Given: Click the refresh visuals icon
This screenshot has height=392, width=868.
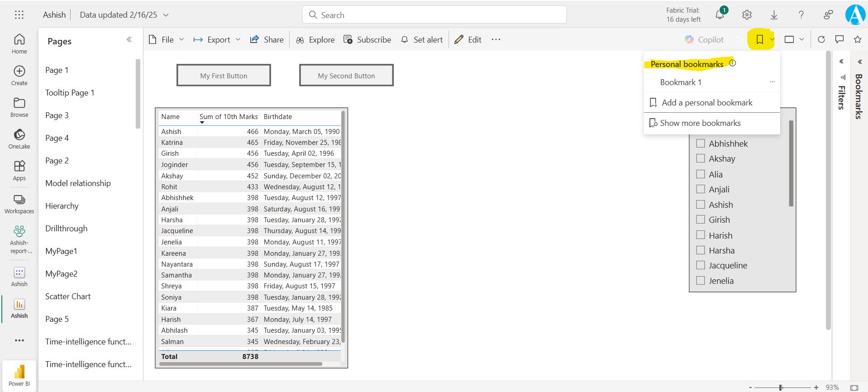Looking at the screenshot, I should pos(821,39).
